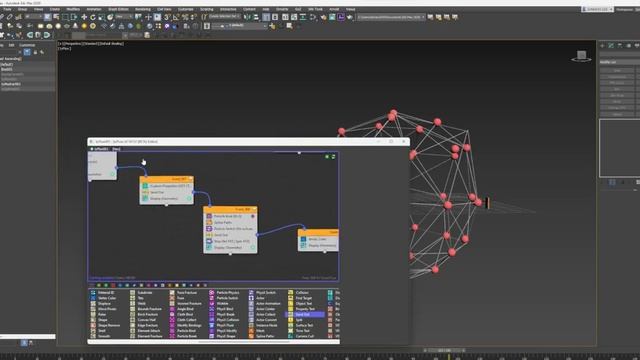Toggle Display circle in Event 001 node
Screen dimensions: 640x360
(x=189, y=199)
